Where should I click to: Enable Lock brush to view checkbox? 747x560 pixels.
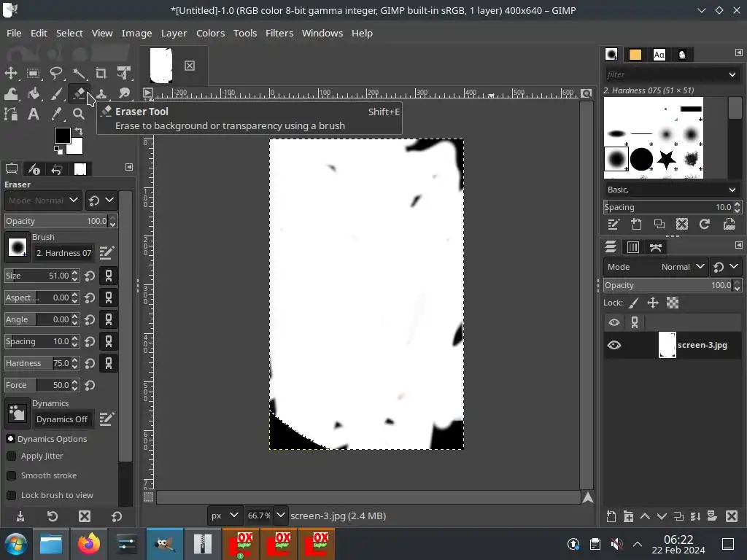pyautogui.click(x=12, y=495)
